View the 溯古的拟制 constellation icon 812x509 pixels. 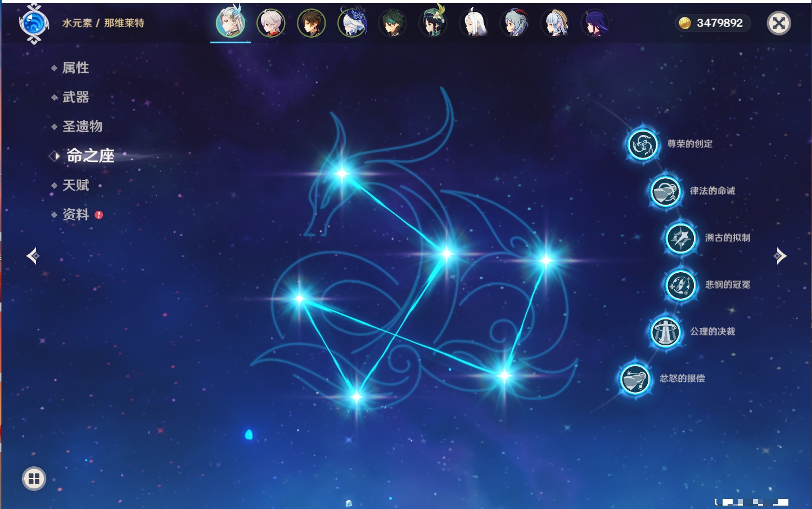pyautogui.click(x=681, y=238)
